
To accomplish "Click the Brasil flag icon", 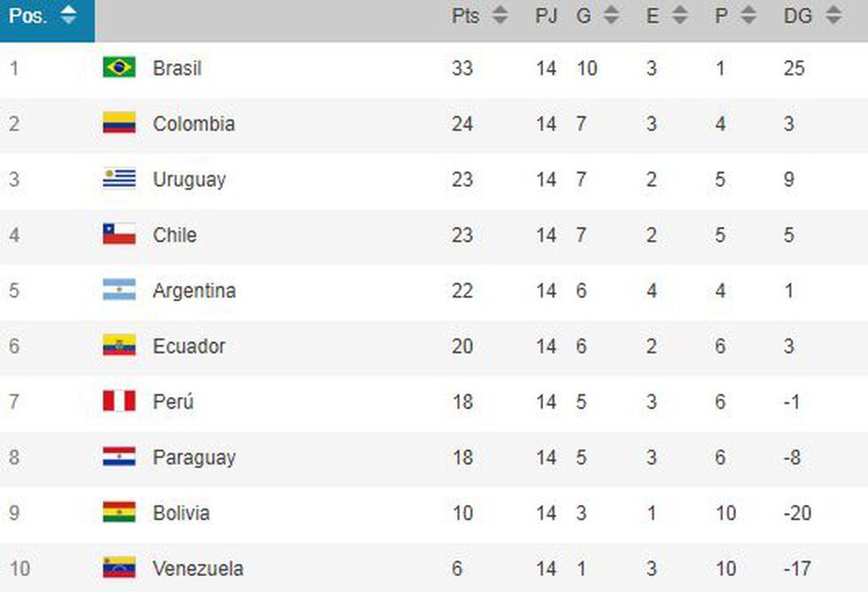I will click(119, 67).
